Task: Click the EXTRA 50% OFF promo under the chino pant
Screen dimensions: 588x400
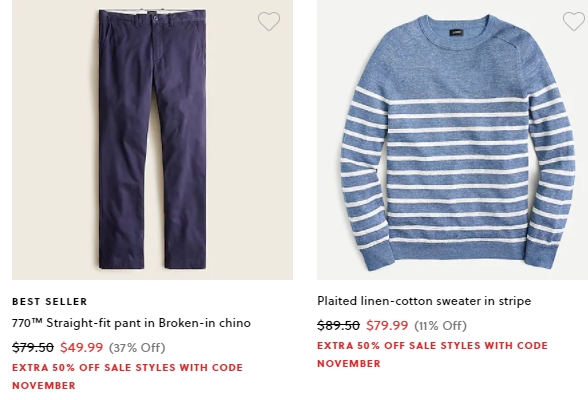Action: click(x=128, y=376)
